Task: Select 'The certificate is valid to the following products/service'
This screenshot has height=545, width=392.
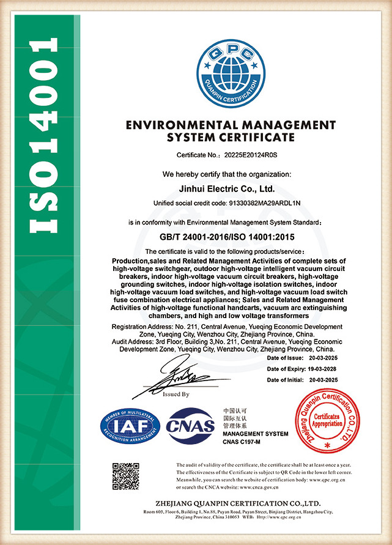Action: 224,251
